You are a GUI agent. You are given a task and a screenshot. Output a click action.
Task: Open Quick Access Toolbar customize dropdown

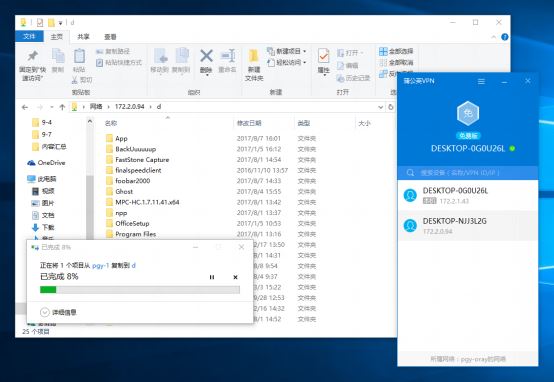coord(60,23)
